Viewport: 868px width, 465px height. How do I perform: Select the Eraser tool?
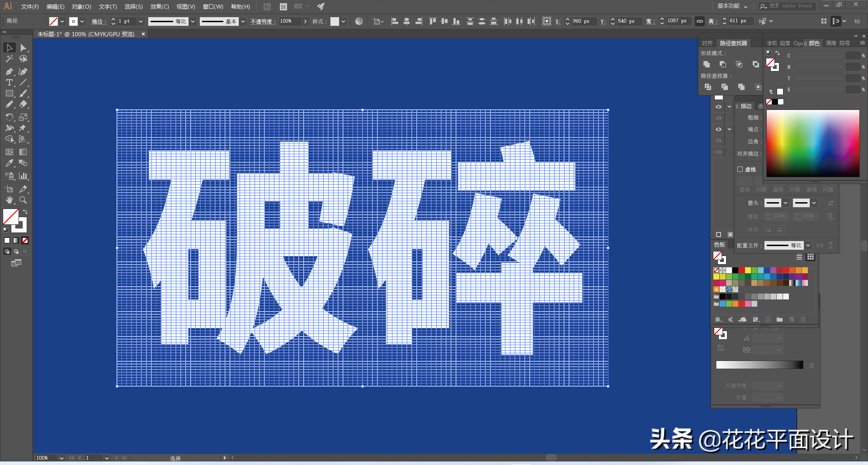[x=23, y=104]
